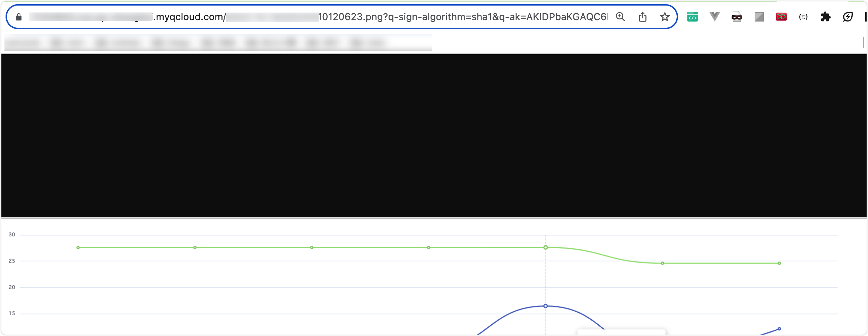Click the lightning leaf extension icon

pyautogui.click(x=848, y=17)
